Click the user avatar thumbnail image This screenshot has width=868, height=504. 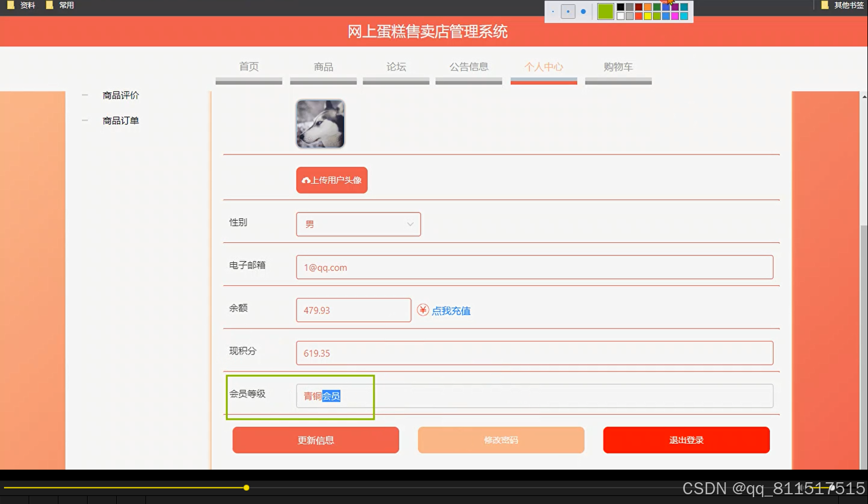(320, 123)
